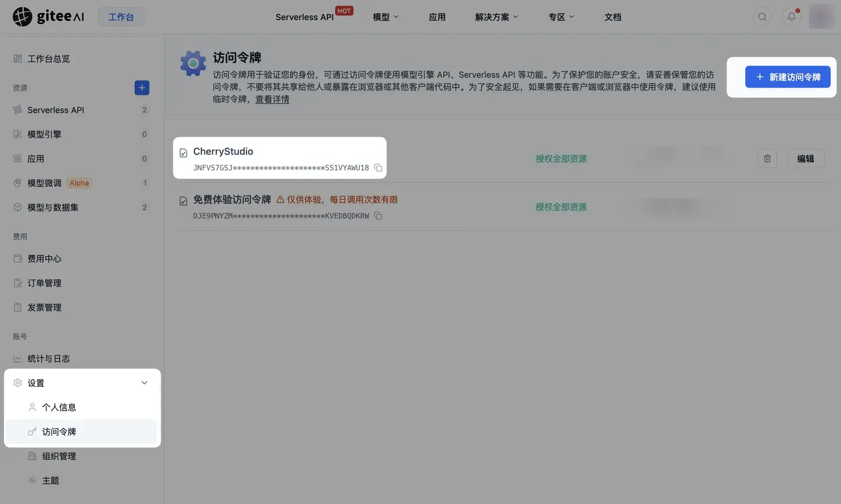Click the 统计与日志 chart icon
This screenshot has height=504, width=841.
[18, 359]
